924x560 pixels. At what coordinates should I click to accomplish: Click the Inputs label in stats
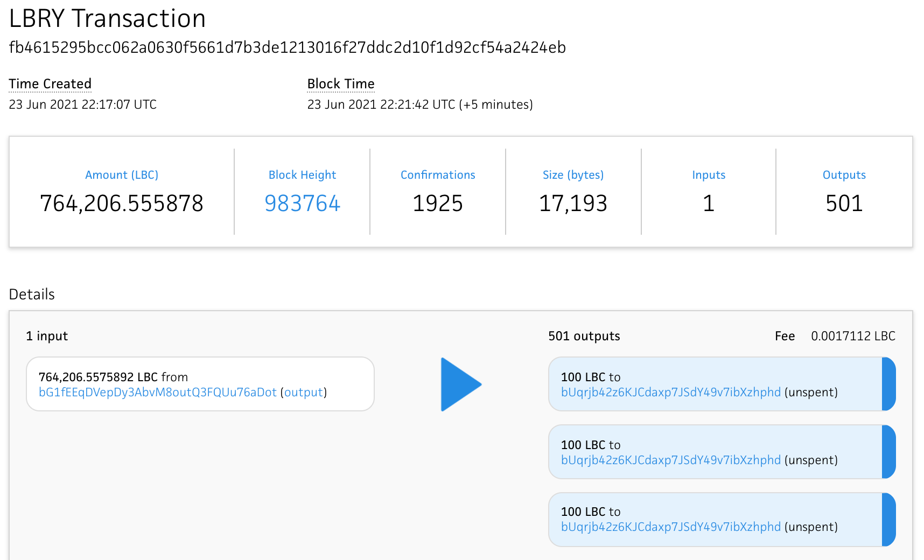coord(709,175)
